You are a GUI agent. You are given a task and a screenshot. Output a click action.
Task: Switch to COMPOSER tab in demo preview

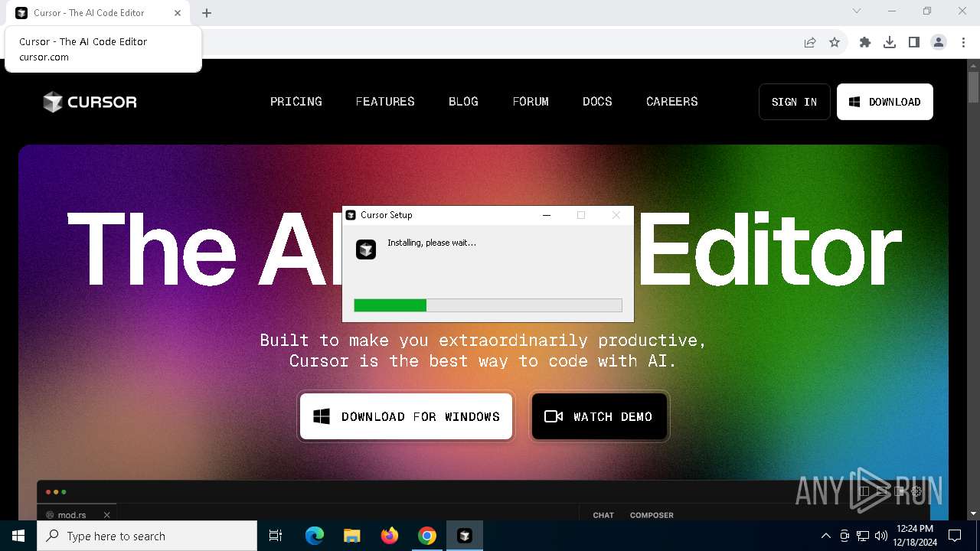652,515
